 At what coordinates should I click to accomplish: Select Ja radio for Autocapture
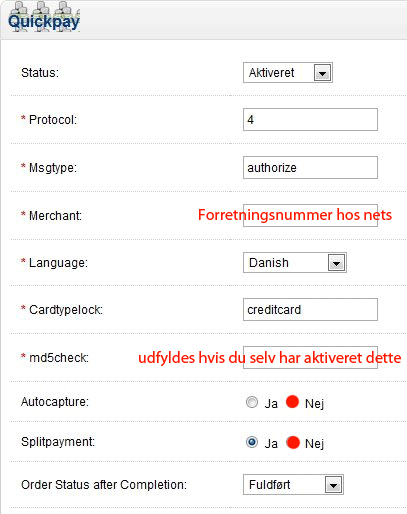point(252,402)
